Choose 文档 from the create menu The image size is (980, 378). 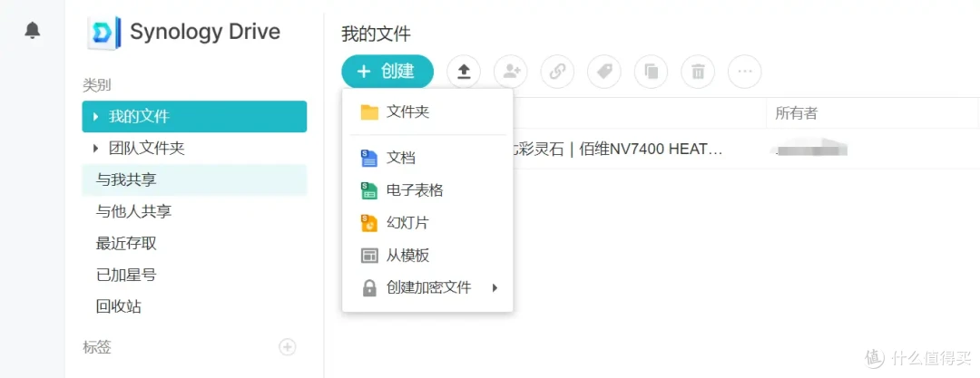(x=427, y=158)
